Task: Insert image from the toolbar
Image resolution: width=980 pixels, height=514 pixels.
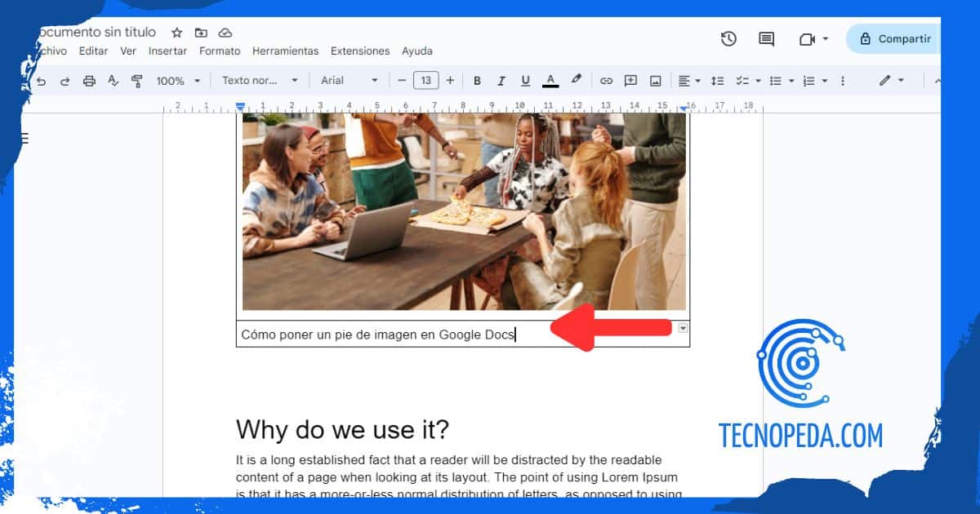Action: click(655, 81)
